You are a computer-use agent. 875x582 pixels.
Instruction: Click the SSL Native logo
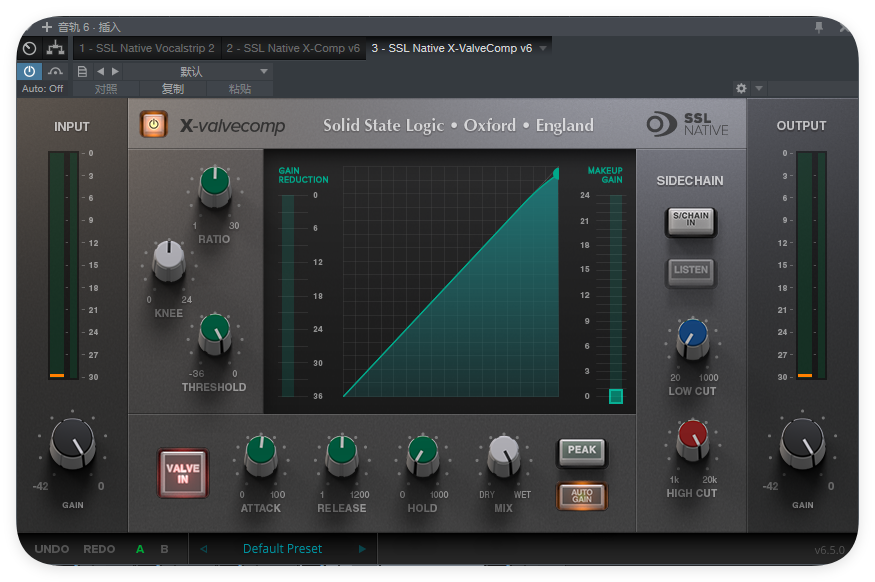pos(688,124)
